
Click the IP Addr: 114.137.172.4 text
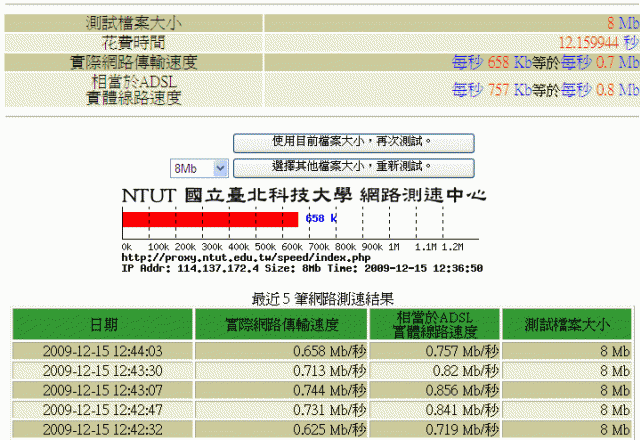point(190,269)
